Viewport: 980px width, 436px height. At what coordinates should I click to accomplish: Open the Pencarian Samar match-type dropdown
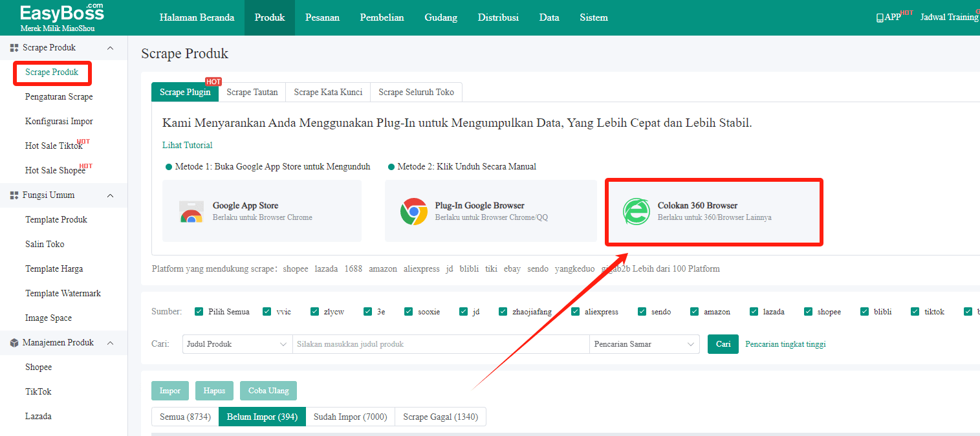pos(644,344)
